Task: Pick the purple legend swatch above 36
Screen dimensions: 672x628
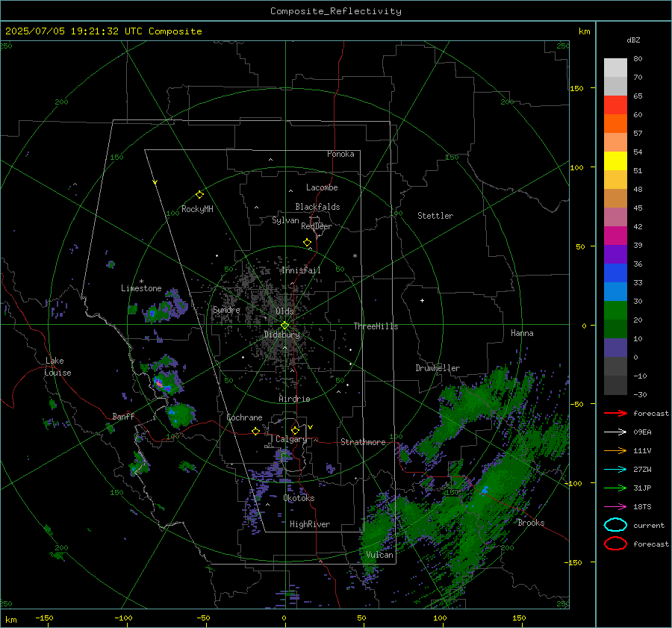Action: 615,254
